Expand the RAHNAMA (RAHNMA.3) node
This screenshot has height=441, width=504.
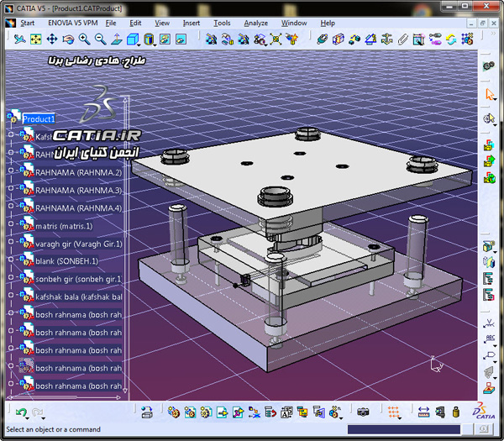pos(11,187)
